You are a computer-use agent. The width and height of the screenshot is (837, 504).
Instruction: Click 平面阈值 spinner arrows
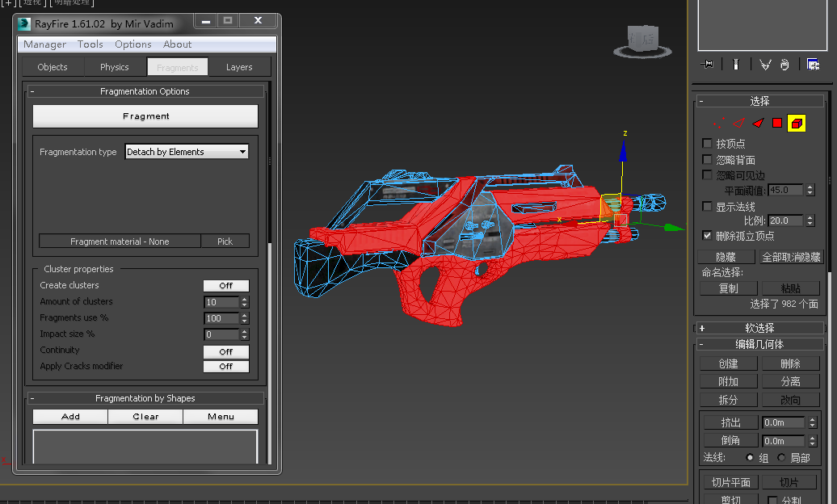point(810,190)
